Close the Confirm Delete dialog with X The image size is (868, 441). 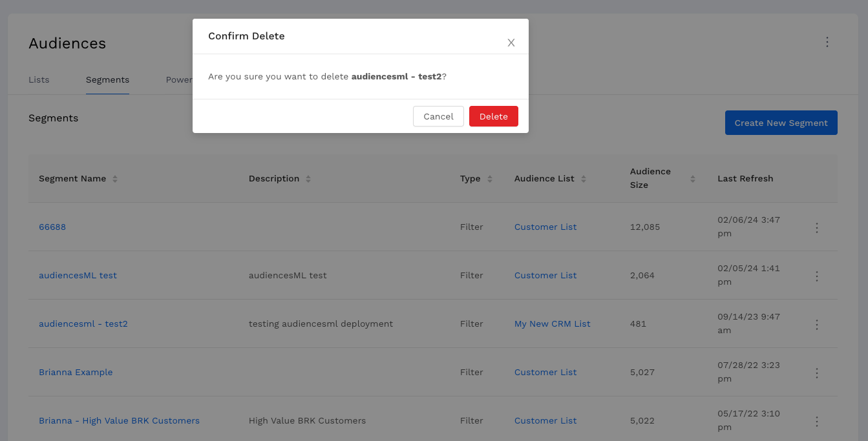[x=511, y=43]
